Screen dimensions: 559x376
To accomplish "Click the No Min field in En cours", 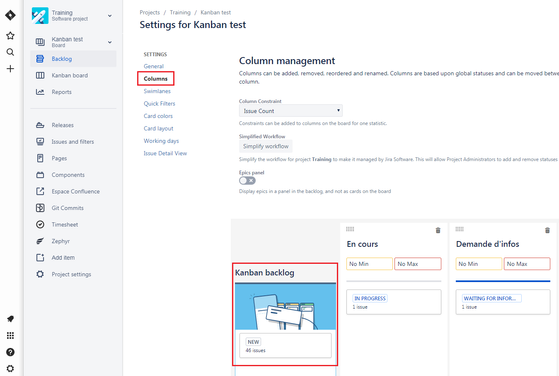I will coord(369,264).
